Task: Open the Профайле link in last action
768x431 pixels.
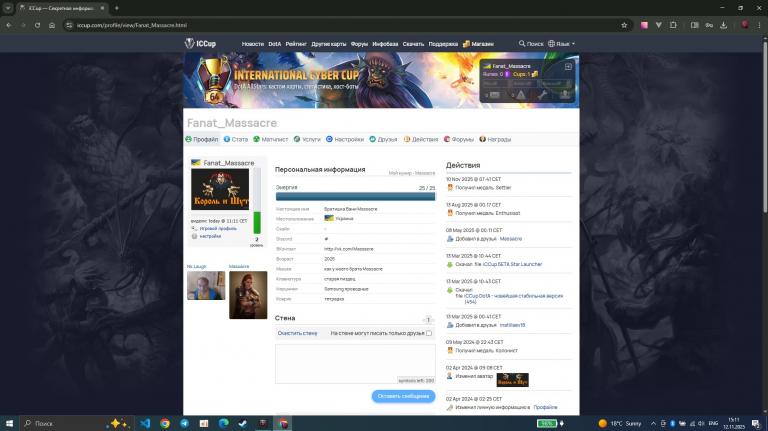Action: pyautogui.click(x=545, y=407)
